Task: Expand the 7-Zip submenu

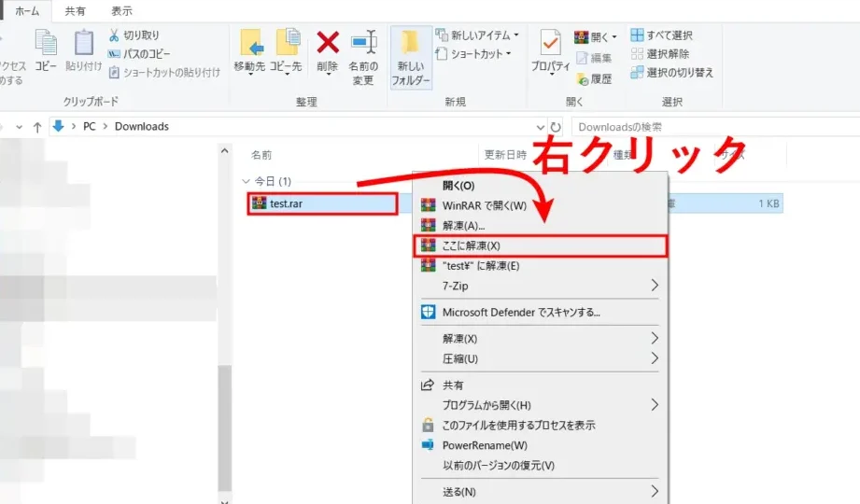Action: [654, 285]
